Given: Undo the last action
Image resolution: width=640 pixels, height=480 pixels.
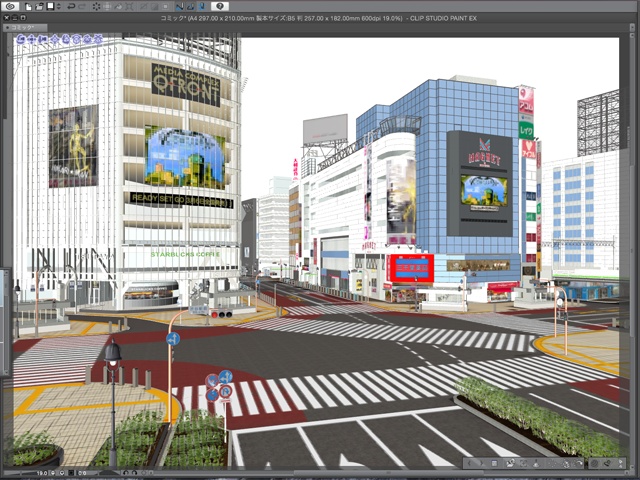Looking at the screenshot, I should click(71, 7).
